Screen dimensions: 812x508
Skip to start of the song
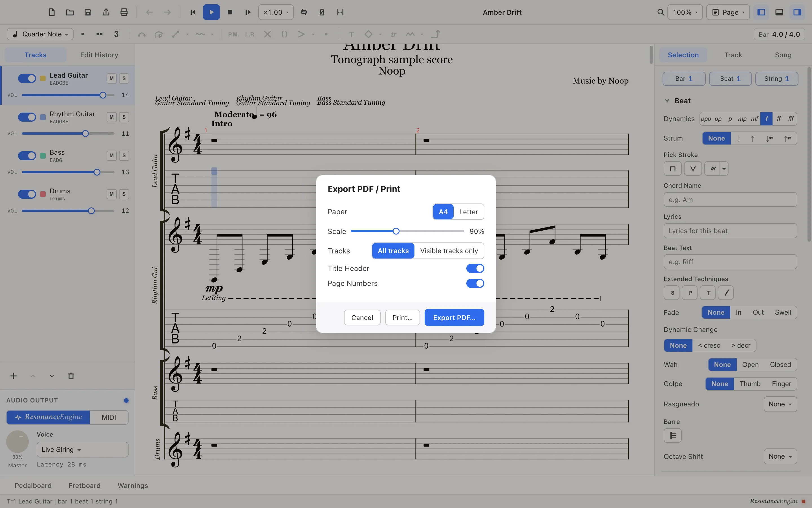click(193, 12)
